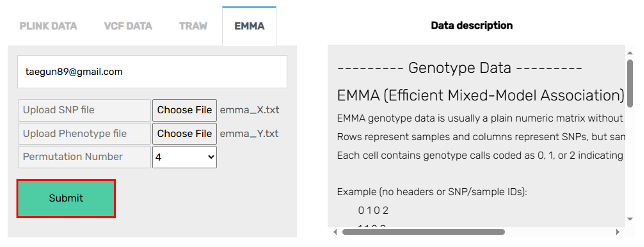Viewport: 644px width, 247px height.
Task: Click the scroll down arrow in description panel
Action: tap(630, 219)
